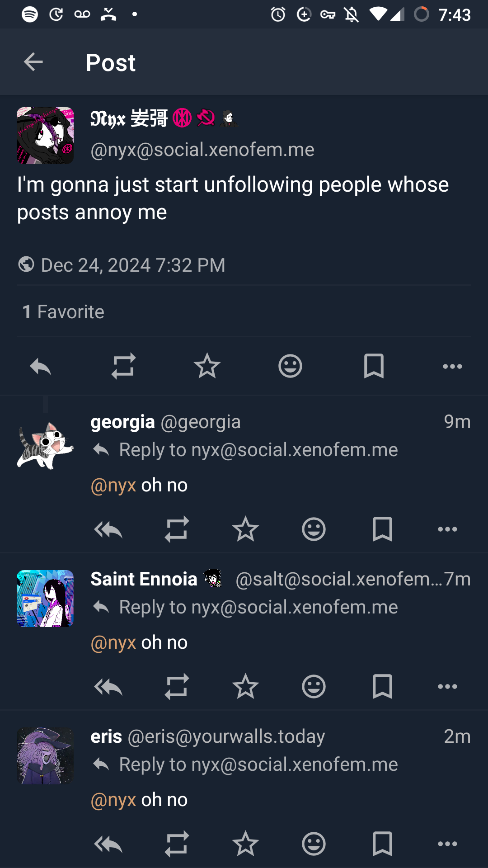
Task: Open the post's date and time details
Action: point(133,265)
